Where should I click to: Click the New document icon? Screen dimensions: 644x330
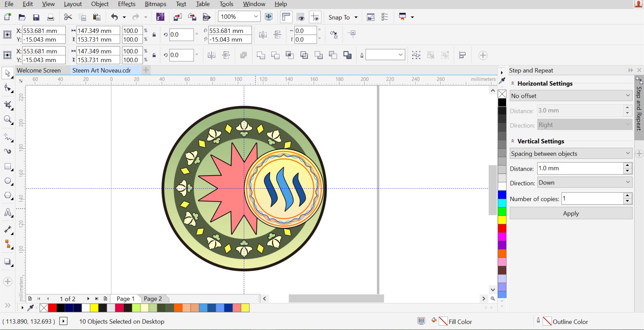(7, 17)
